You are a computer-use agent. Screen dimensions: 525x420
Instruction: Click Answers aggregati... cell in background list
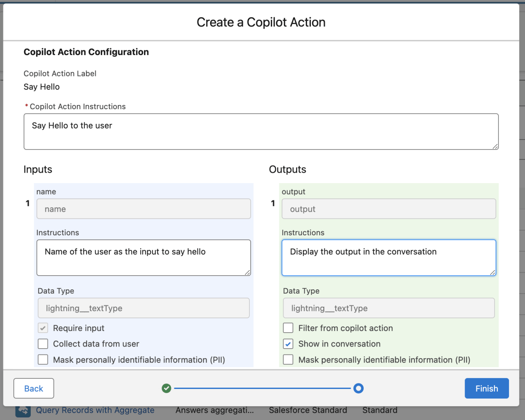215,410
